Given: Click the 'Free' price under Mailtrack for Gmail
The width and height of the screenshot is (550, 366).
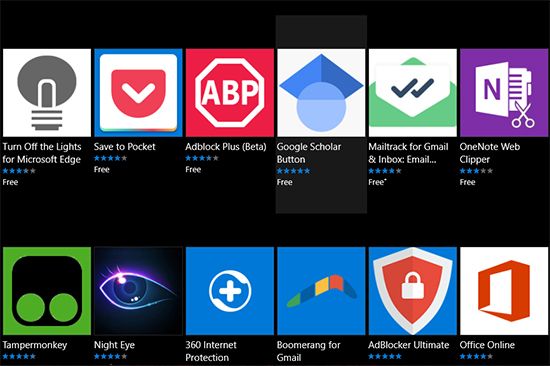Looking at the screenshot, I should coord(377,182).
